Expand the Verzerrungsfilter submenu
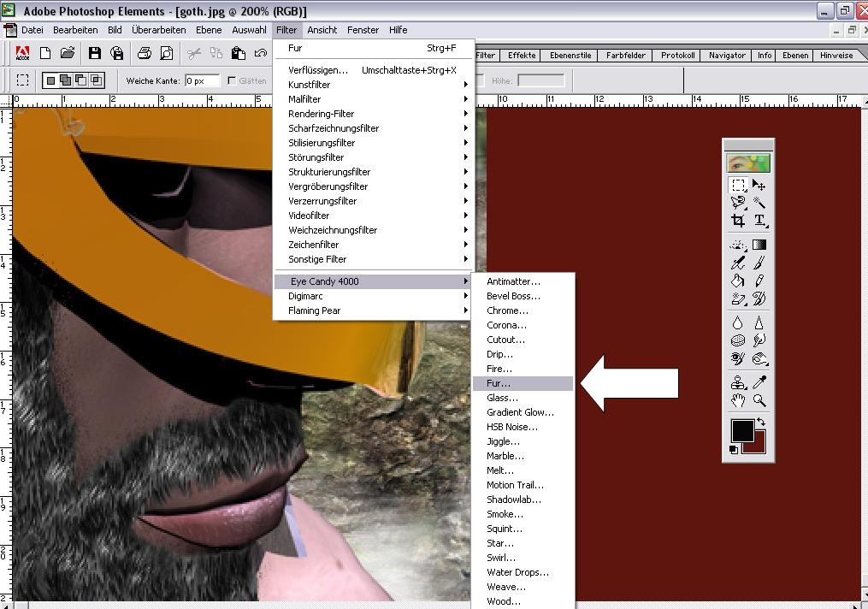 [x=374, y=201]
